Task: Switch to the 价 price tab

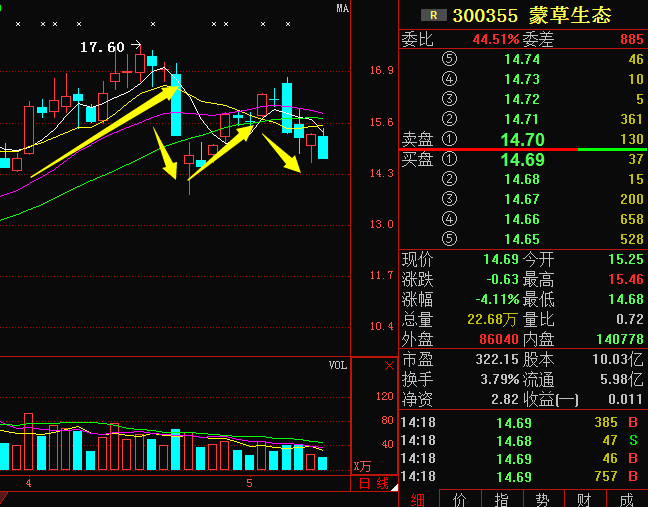Action: pyautogui.click(x=460, y=498)
